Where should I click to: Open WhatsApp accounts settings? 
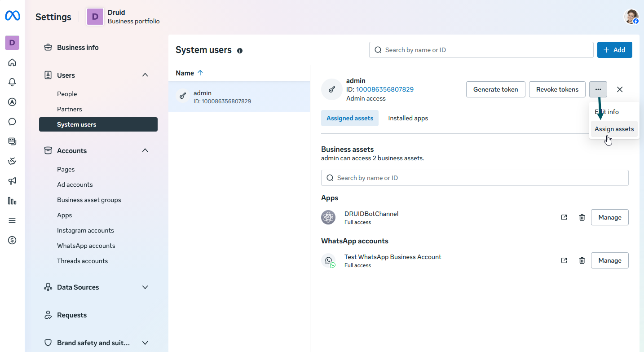point(86,246)
